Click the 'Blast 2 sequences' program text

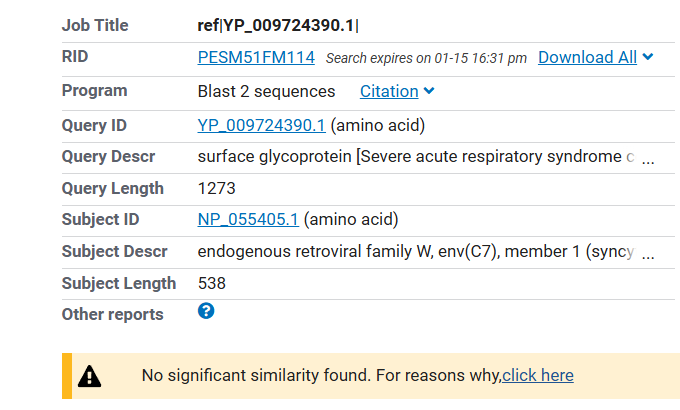(x=266, y=91)
